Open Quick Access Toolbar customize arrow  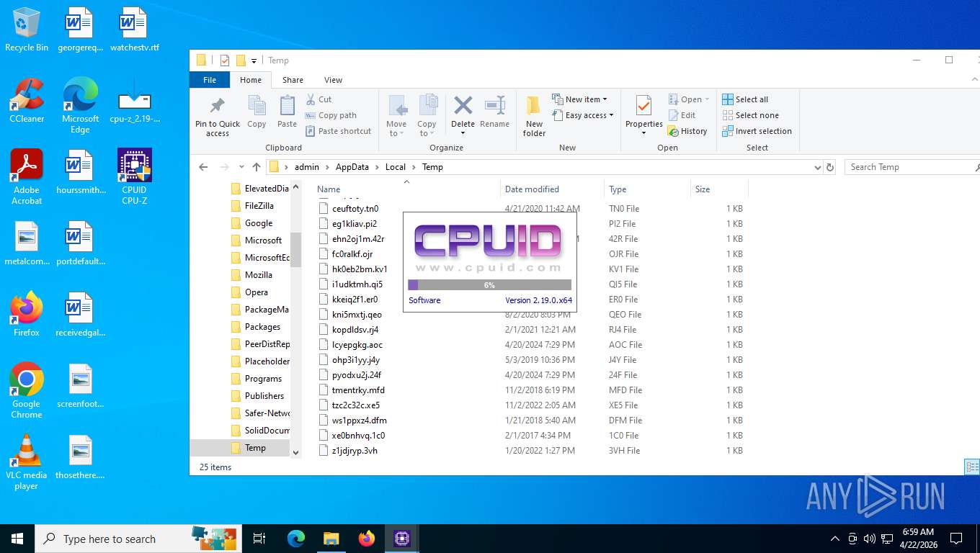click(x=254, y=60)
